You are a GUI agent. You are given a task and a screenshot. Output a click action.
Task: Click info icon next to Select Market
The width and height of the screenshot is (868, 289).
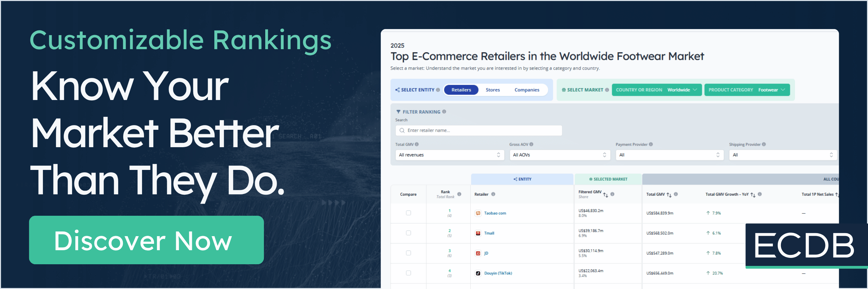click(606, 90)
